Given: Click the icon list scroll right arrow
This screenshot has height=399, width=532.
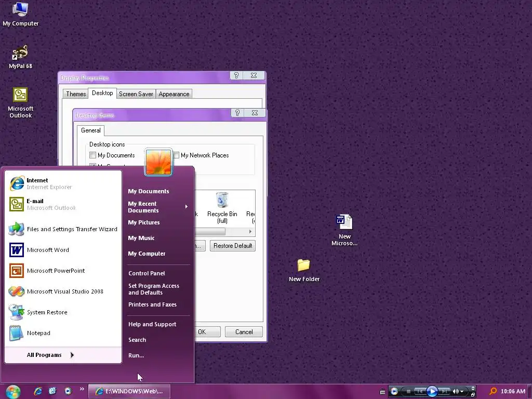Looking at the screenshot, I should pos(250,231).
